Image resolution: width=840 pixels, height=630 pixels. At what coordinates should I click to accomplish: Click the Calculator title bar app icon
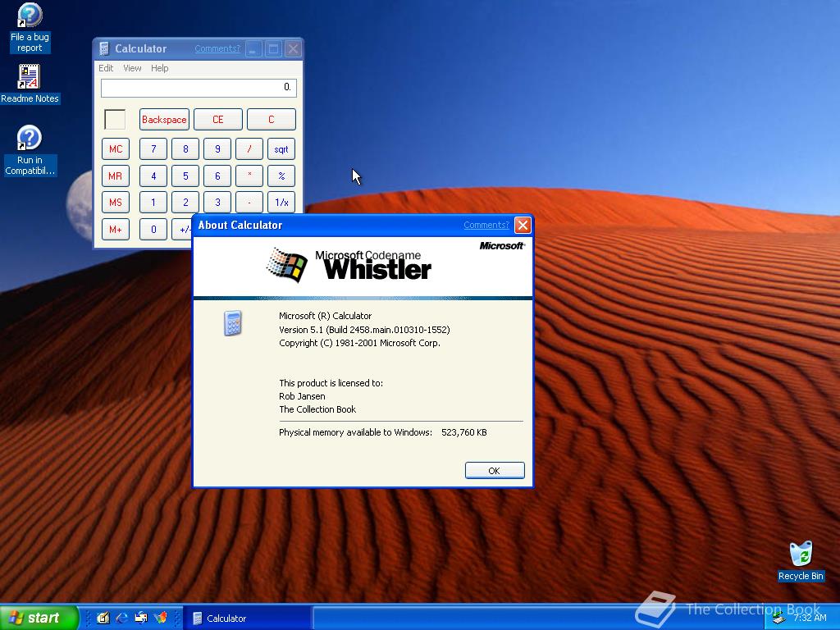point(104,48)
